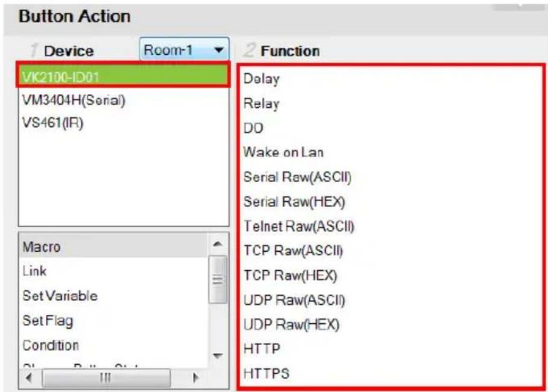Select Wake on Lan function
The height and width of the screenshot is (392, 548).
[x=283, y=152]
